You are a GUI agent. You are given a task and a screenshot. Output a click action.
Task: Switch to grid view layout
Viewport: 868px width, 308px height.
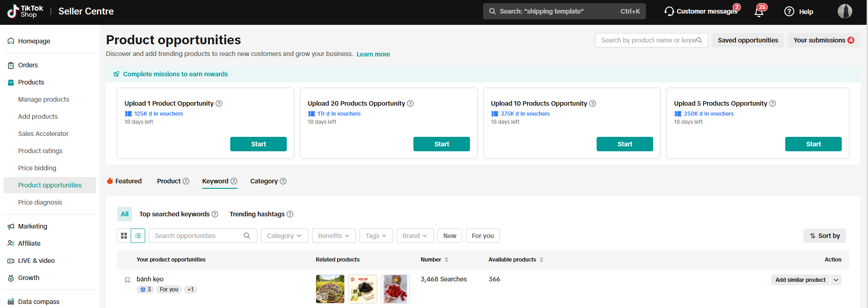tap(124, 236)
